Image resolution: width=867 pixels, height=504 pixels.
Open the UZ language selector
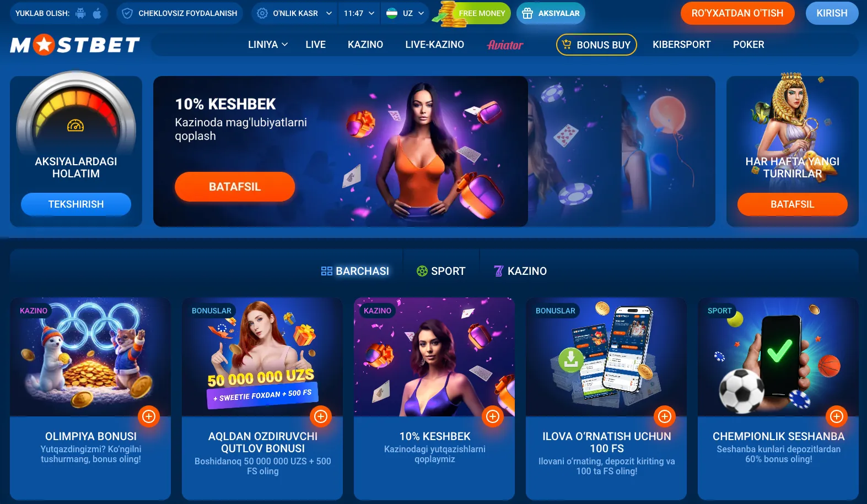405,13
